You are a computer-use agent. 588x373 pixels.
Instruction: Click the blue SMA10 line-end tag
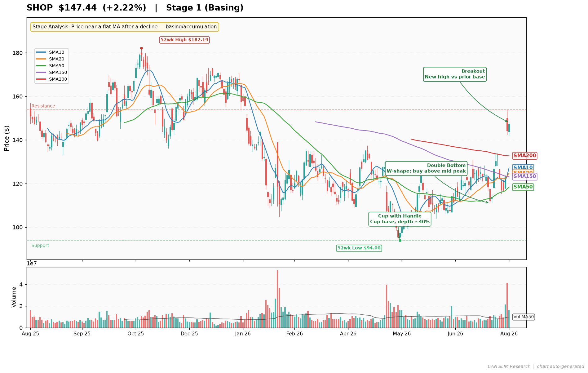pyautogui.click(x=523, y=168)
